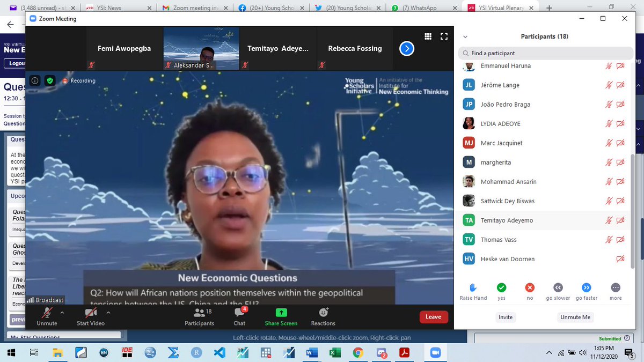This screenshot has height=362, width=644.
Task: Show next video thumbnails with blue arrow
Action: coord(407,49)
